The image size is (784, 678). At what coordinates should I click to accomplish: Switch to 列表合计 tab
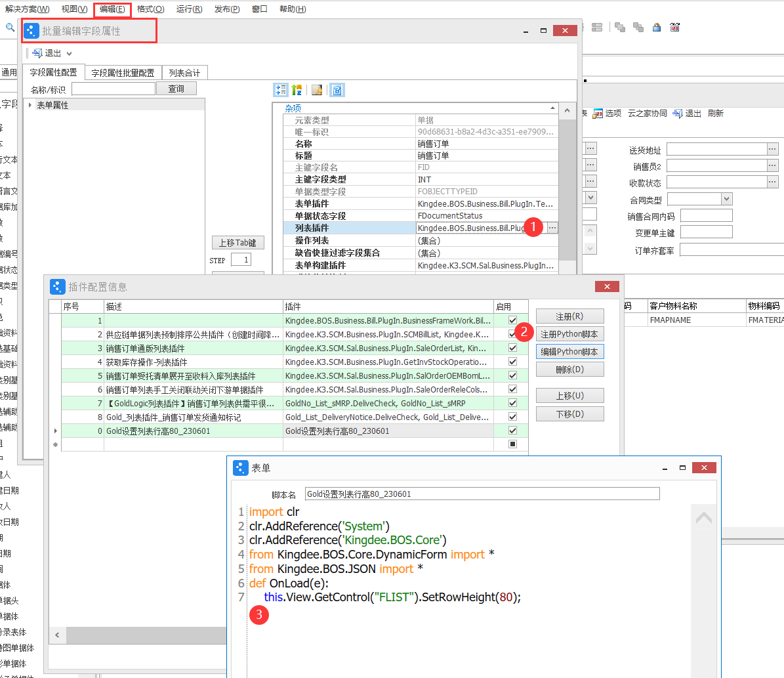point(184,73)
